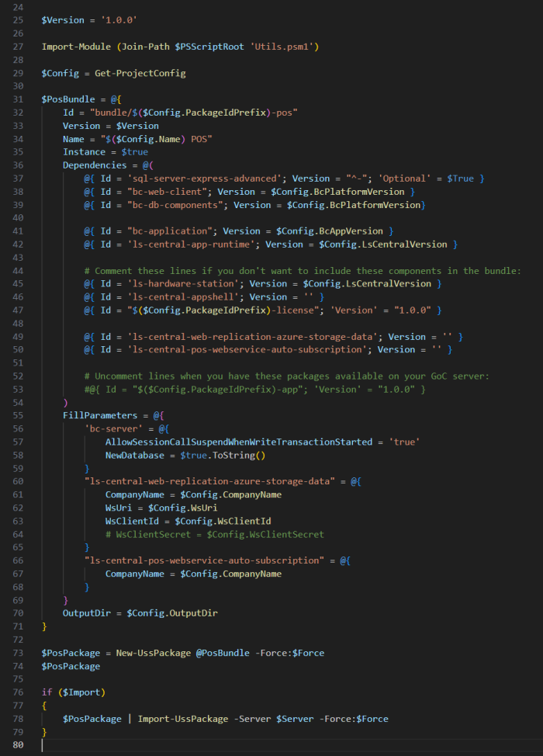Screen dimensions: 543x756
Task: Click AllowSessionCallSuspendWhenWriteTransactionStarted property
Action: click(239, 442)
